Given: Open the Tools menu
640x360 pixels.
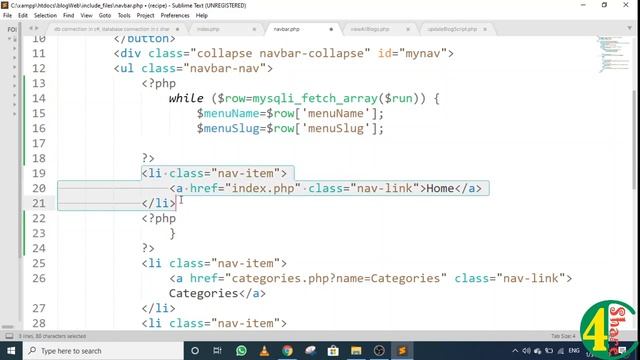Looking at the screenshot, I should coord(124,16).
